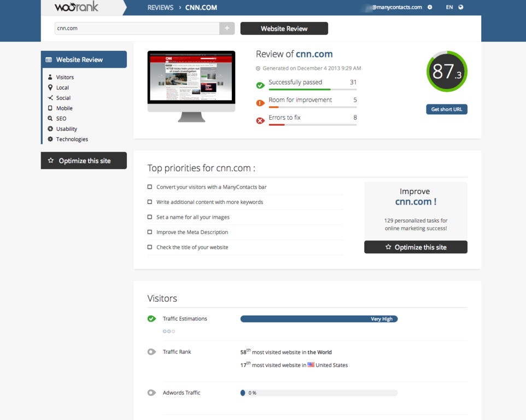Click the Traffic Rank eye icon
Viewport: 526px width, 420px height.
pyautogui.click(x=151, y=352)
